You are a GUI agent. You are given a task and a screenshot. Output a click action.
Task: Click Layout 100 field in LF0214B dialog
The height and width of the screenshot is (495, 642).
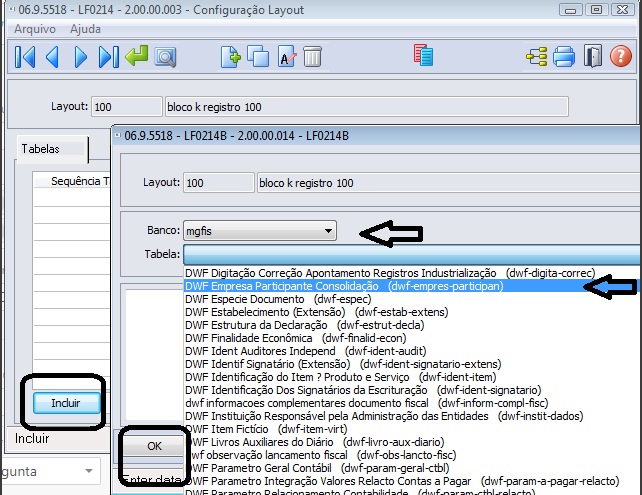click(219, 183)
